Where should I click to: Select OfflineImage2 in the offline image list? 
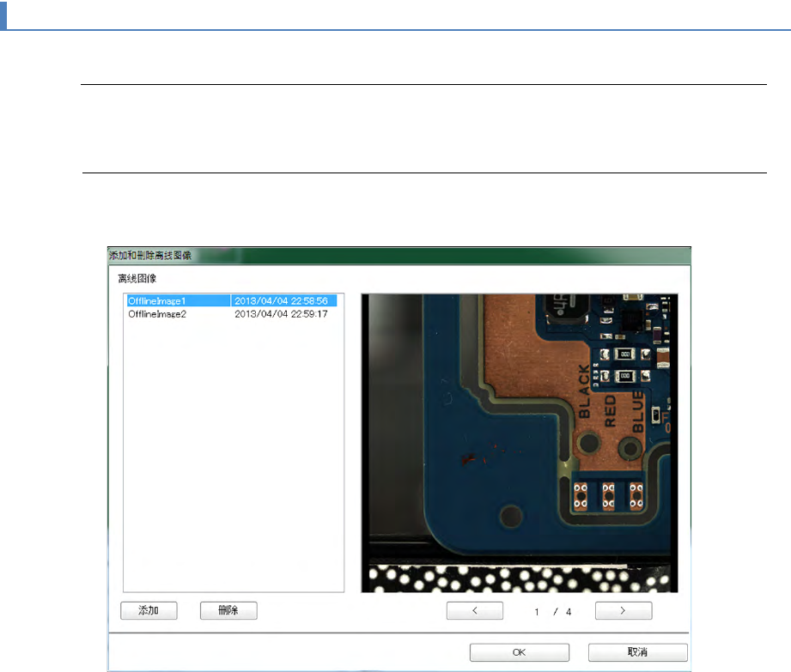tap(156, 314)
